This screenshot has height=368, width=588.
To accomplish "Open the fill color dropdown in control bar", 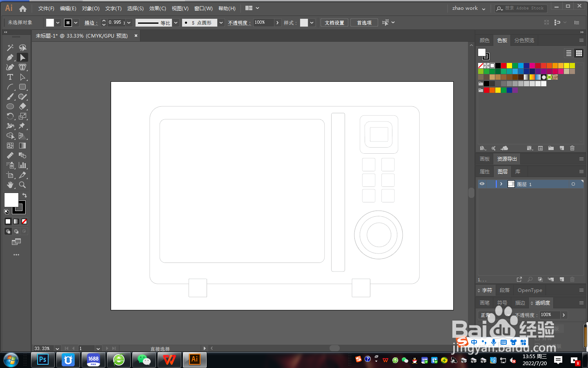I will 58,23.
